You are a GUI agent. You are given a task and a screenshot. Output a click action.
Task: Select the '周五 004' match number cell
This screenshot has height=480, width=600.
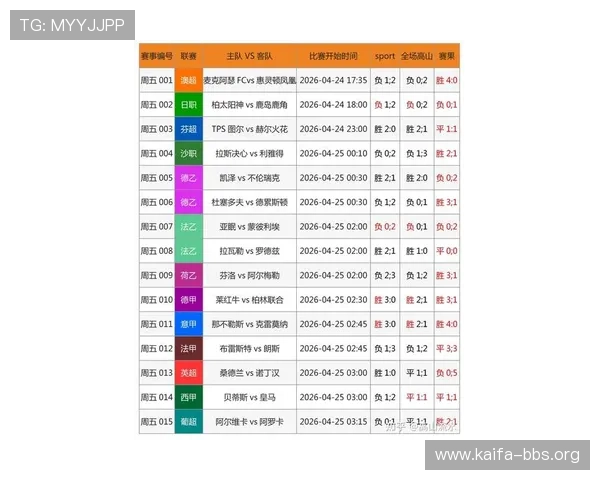pyautogui.click(x=157, y=153)
